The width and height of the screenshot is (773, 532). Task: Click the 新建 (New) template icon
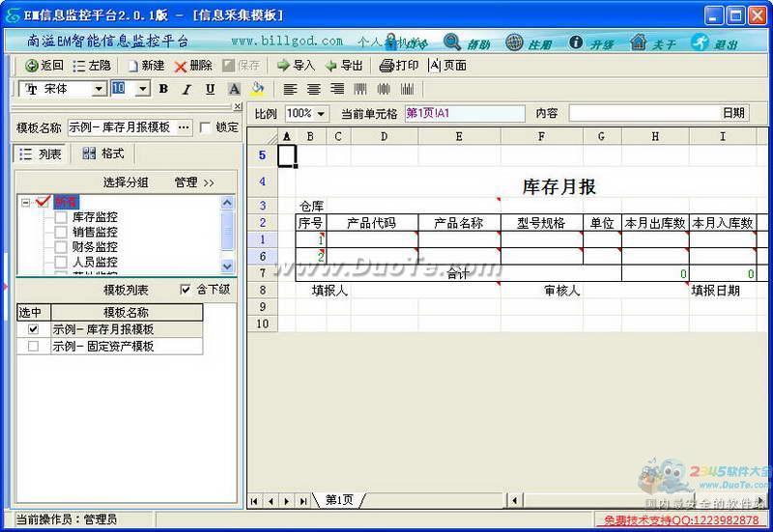(x=130, y=66)
